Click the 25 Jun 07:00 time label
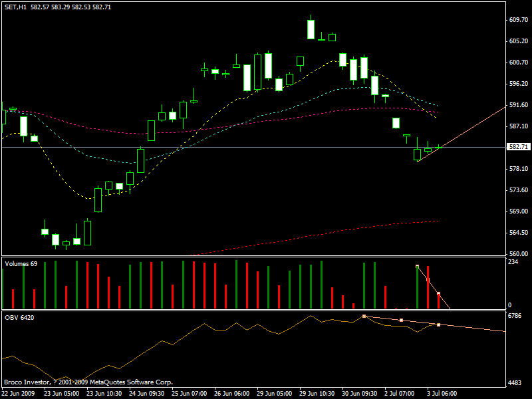532x399 pixels. (190, 394)
